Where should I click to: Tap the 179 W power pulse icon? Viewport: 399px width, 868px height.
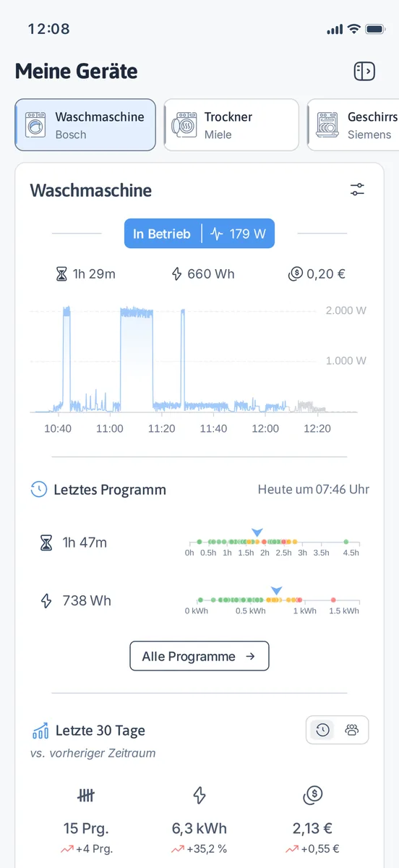point(216,234)
